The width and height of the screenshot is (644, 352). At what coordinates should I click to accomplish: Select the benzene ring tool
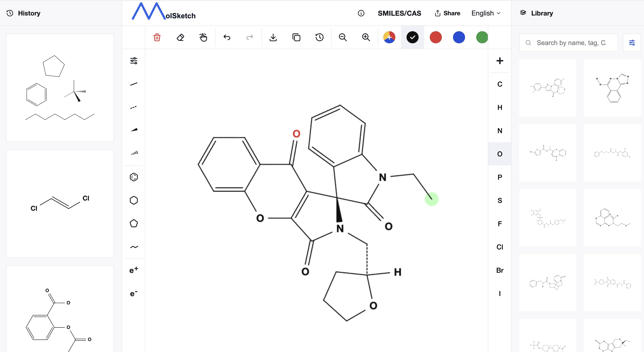134,177
